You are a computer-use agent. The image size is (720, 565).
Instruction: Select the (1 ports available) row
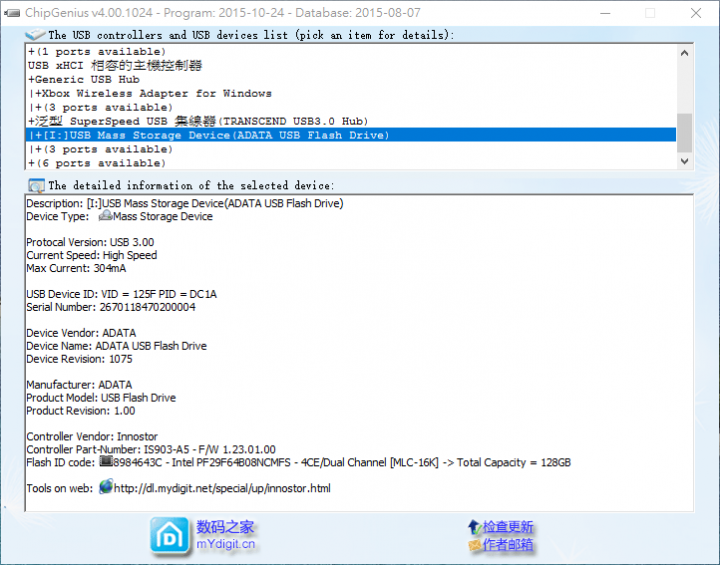click(351, 51)
